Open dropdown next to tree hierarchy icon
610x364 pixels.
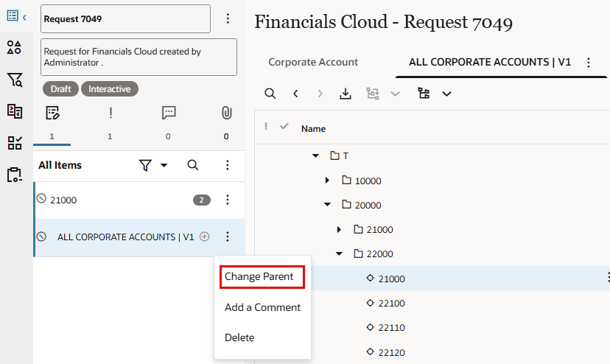click(446, 94)
